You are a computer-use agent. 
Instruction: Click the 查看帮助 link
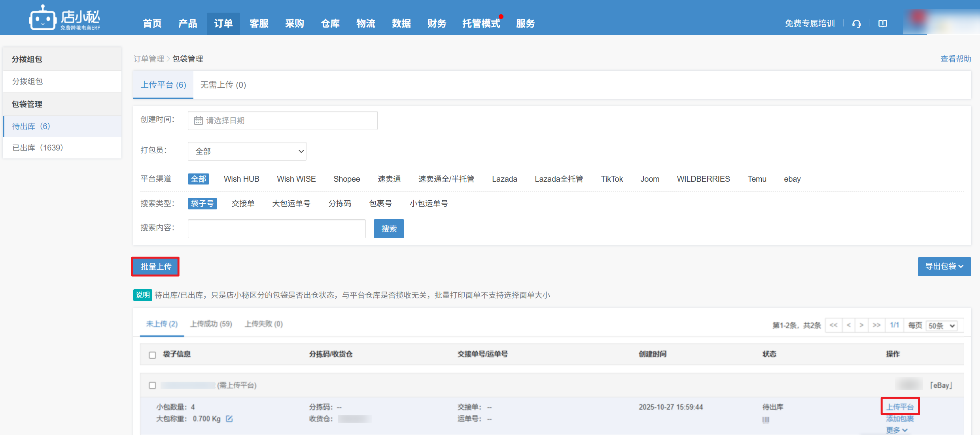pos(955,59)
